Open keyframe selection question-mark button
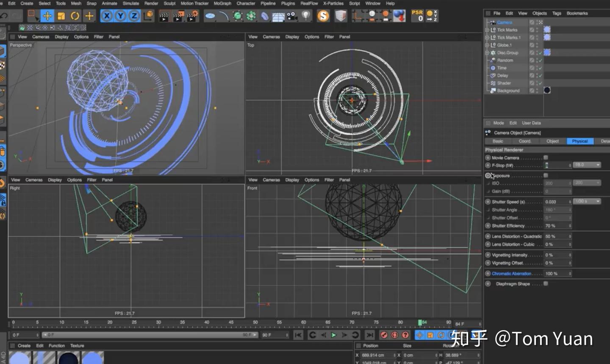 click(405, 335)
